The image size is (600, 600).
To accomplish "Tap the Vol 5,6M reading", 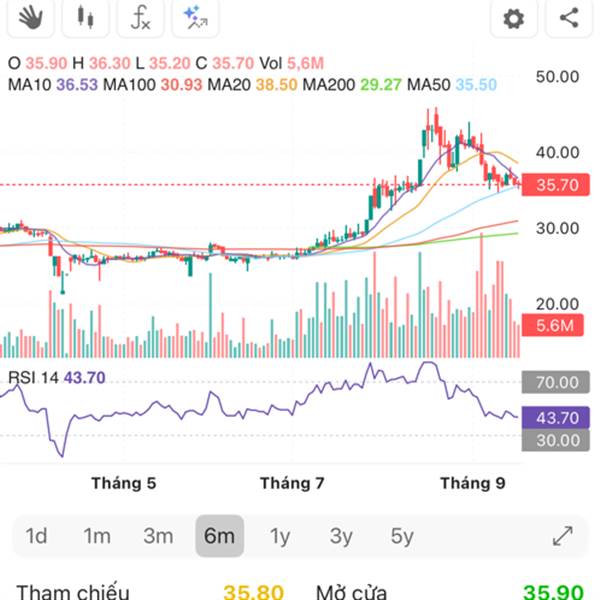I will pyautogui.click(x=292, y=63).
